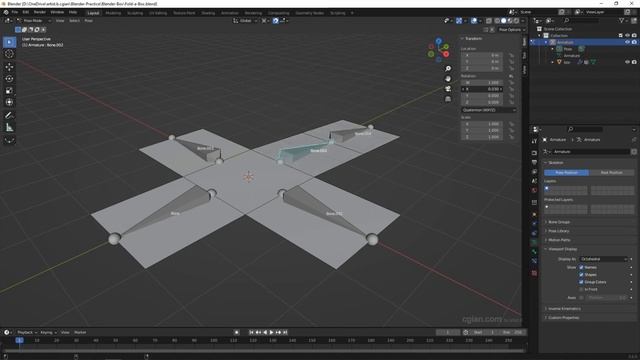
Task: Toggle render camera of Armature row
Action: coord(634,42)
